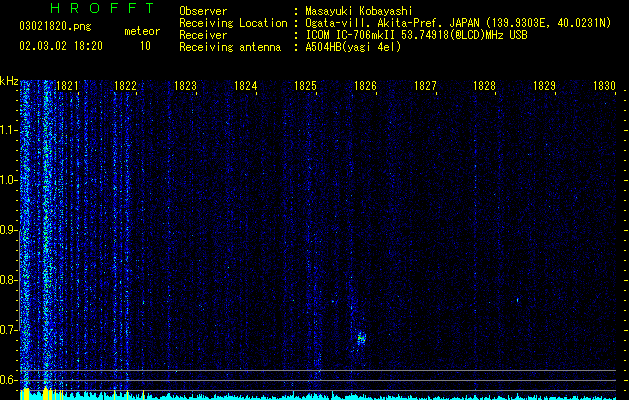The image size is (629, 400).
Task: Click the ICOM IC-706mkII receiver text
Action: pos(416,35)
